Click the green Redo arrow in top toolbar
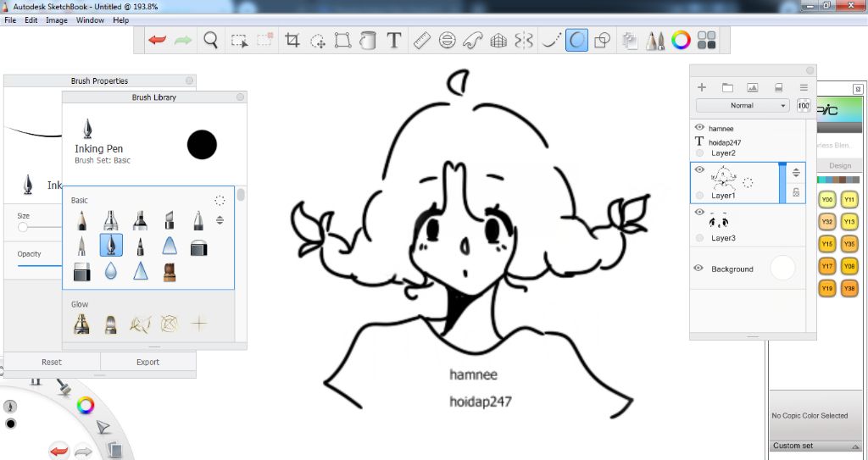 click(x=183, y=40)
